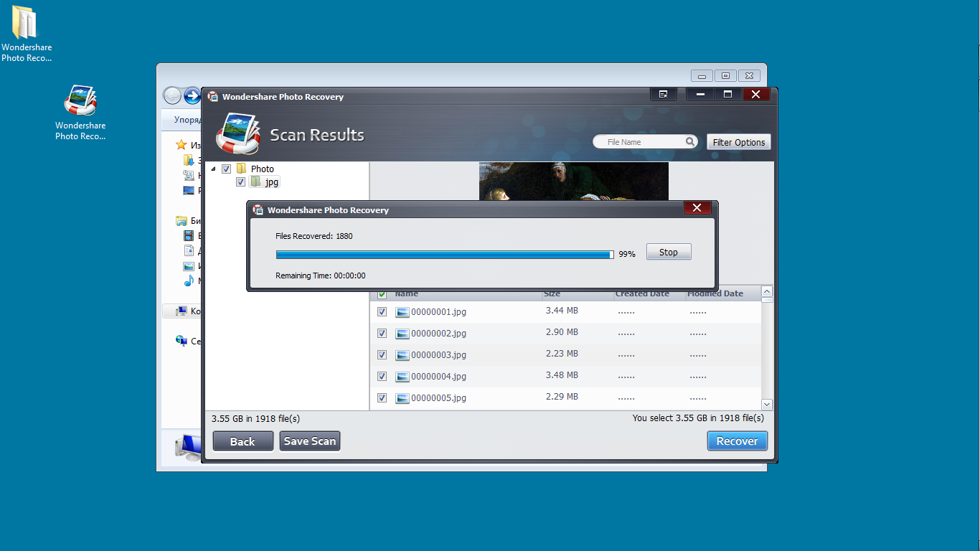Uncheck the Photo tree checkbox
This screenshot has height=551, width=980.
(226, 169)
